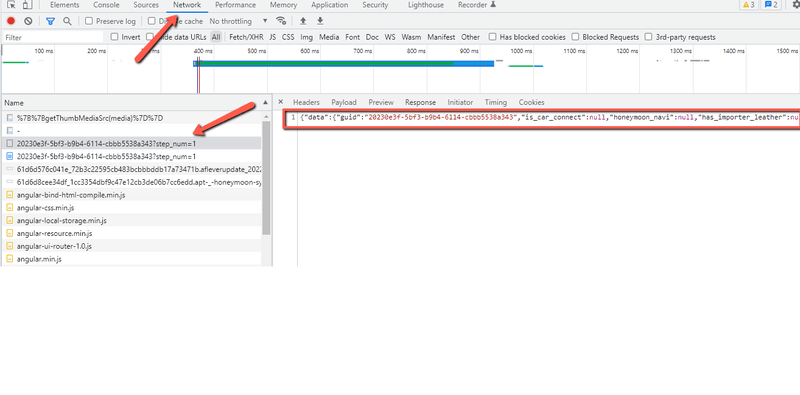Screen dimensions: 800x395
Task: Select angular-local-storage.min.js request
Action: [132, 220]
